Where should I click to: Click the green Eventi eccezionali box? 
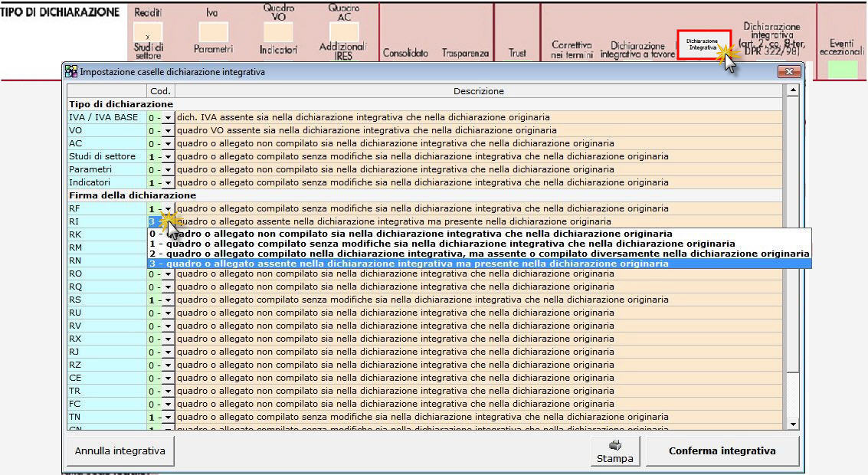(x=842, y=69)
